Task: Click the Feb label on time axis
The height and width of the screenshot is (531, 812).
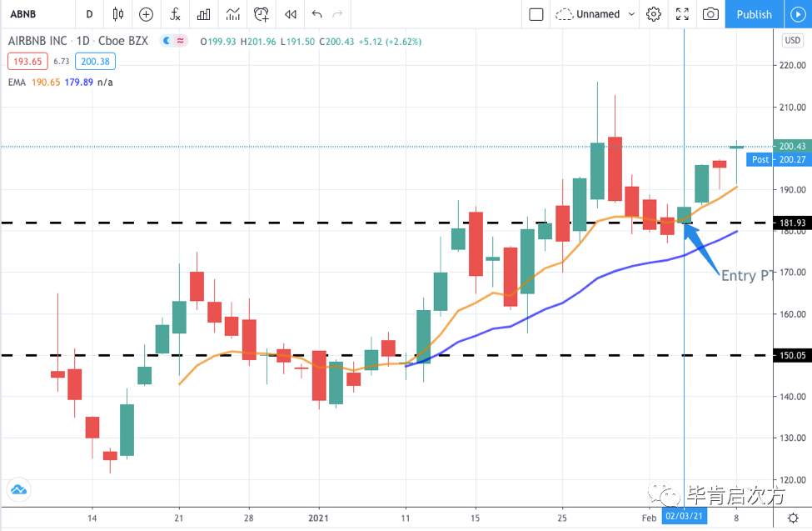Action: 649,518
